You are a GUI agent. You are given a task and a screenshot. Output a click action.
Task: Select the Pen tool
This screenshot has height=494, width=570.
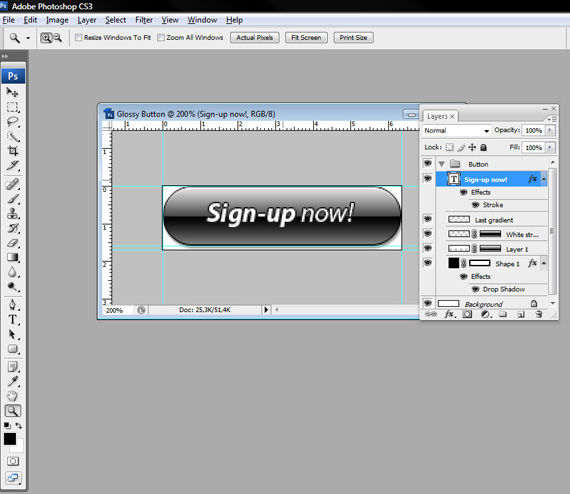point(13,305)
